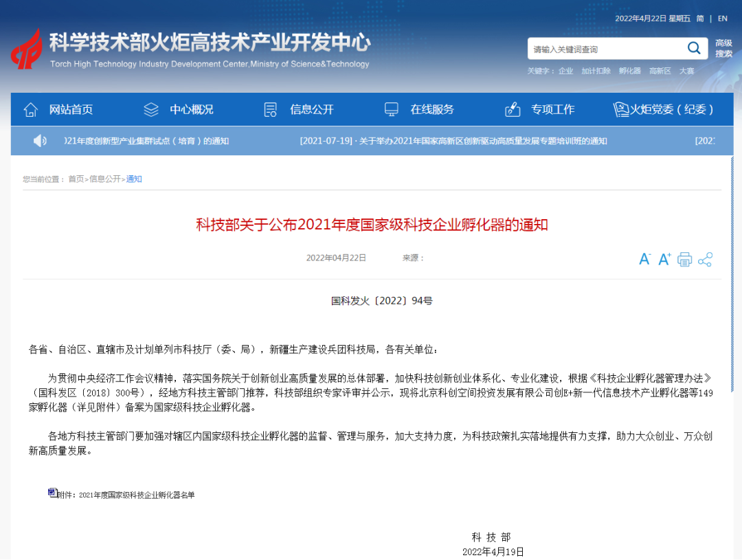The image size is (742, 560).
Task: Open the 中心概况 navigation menu
Action: [191, 109]
